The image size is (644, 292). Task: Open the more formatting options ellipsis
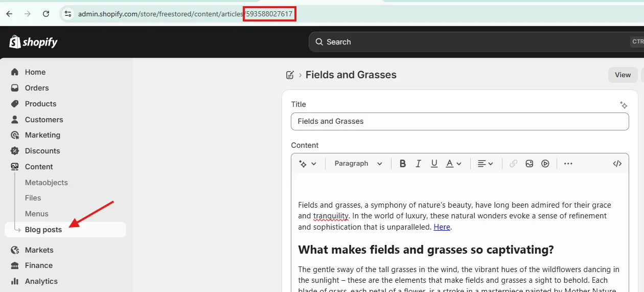[x=568, y=164]
